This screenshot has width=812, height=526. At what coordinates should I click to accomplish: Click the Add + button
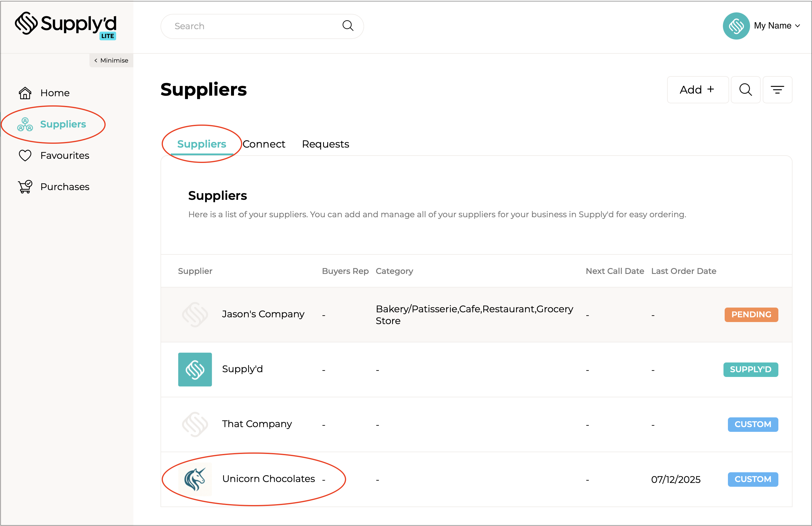click(697, 90)
